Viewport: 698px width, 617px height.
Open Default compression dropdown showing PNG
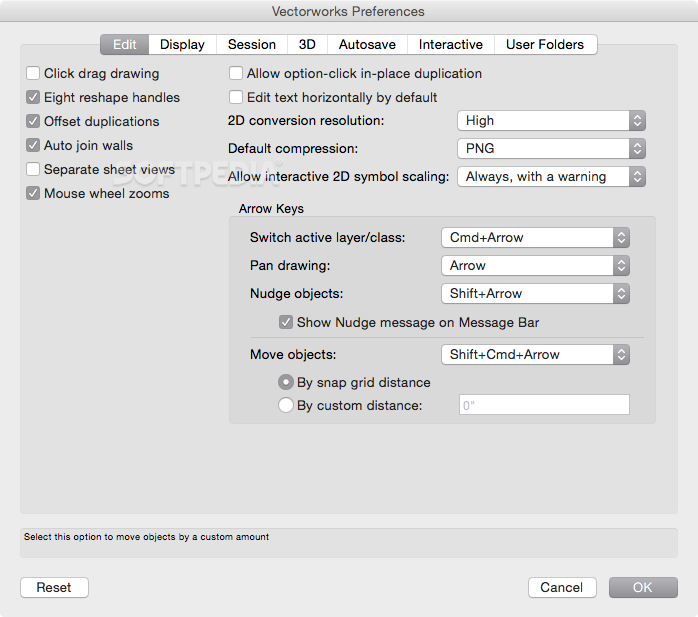[x=551, y=148]
